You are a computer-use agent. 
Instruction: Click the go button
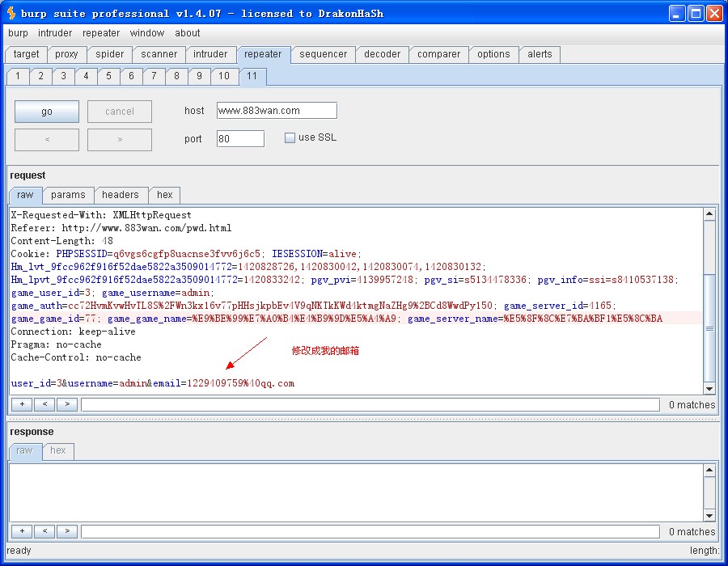47,112
